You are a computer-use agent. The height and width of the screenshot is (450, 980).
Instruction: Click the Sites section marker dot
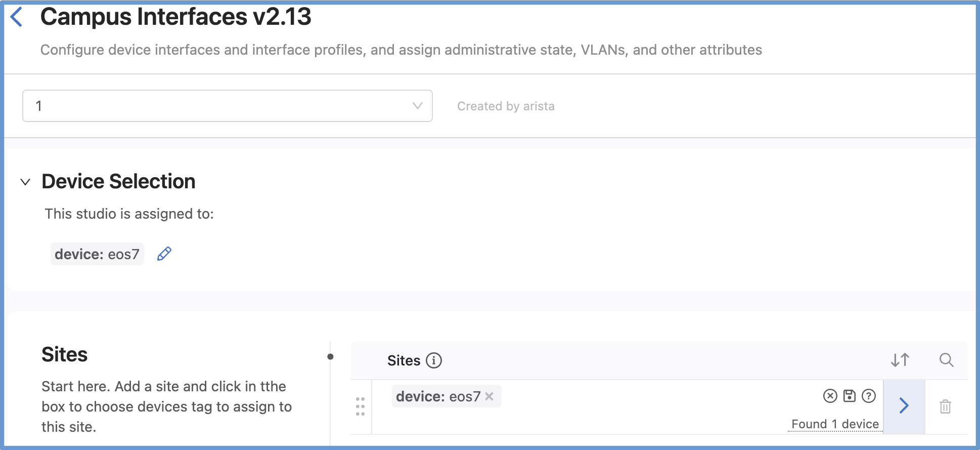pos(330,357)
